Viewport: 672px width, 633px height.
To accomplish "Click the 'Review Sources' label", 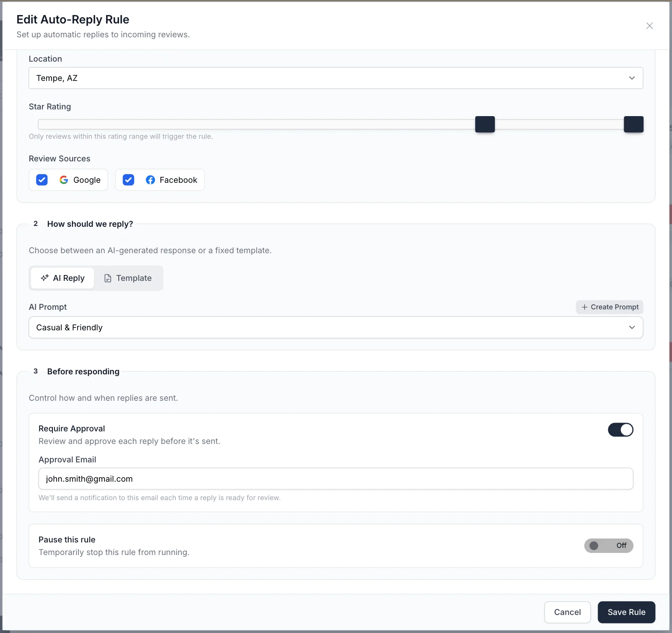I will 60,158.
